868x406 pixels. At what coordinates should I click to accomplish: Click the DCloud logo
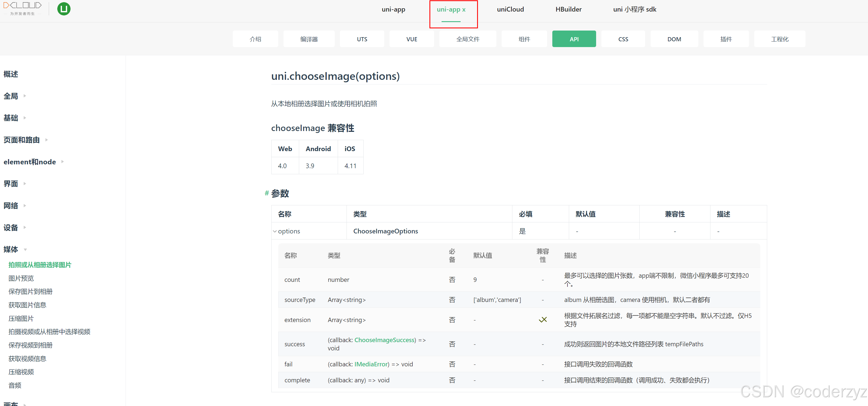pos(22,9)
